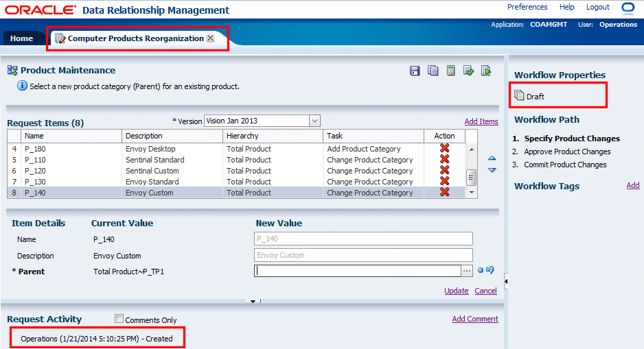Click the Description column header
The width and height of the screenshot is (644, 349).
(x=172, y=136)
